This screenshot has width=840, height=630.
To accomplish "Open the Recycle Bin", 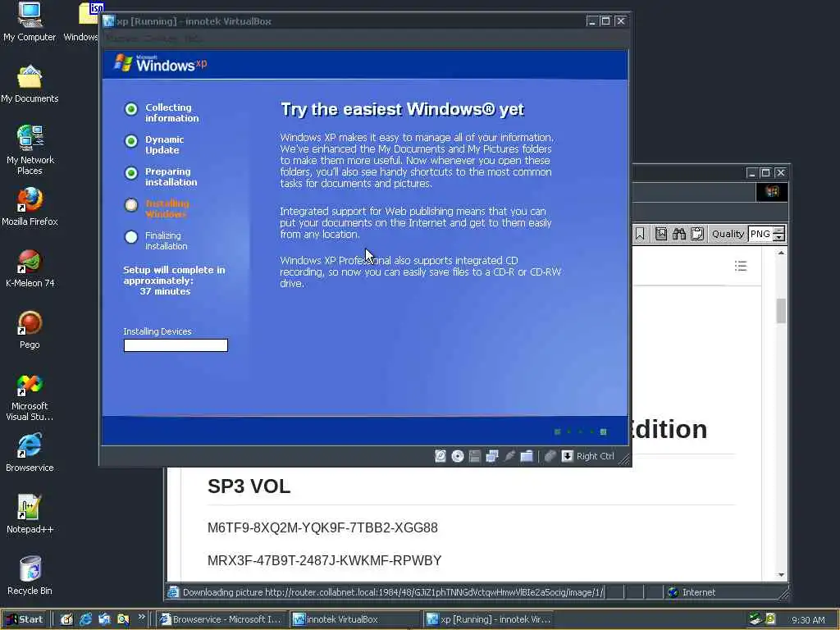I will [x=30, y=576].
